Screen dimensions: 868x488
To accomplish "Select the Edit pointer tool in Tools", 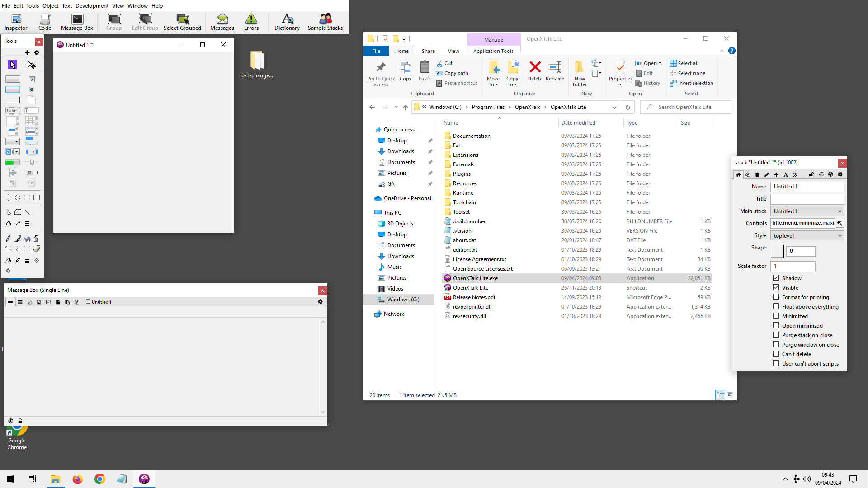I will point(32,65).
